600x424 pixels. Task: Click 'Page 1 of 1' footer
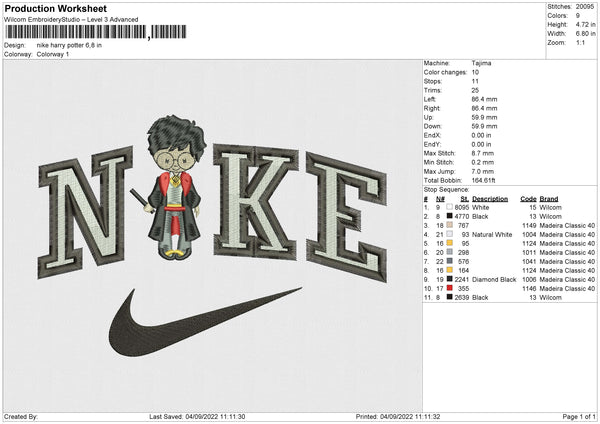click(x=579, y=417)
